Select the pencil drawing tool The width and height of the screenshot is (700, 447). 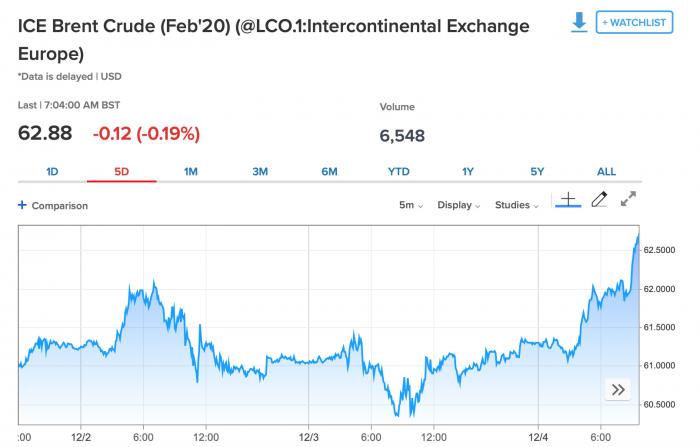point(599,200)
